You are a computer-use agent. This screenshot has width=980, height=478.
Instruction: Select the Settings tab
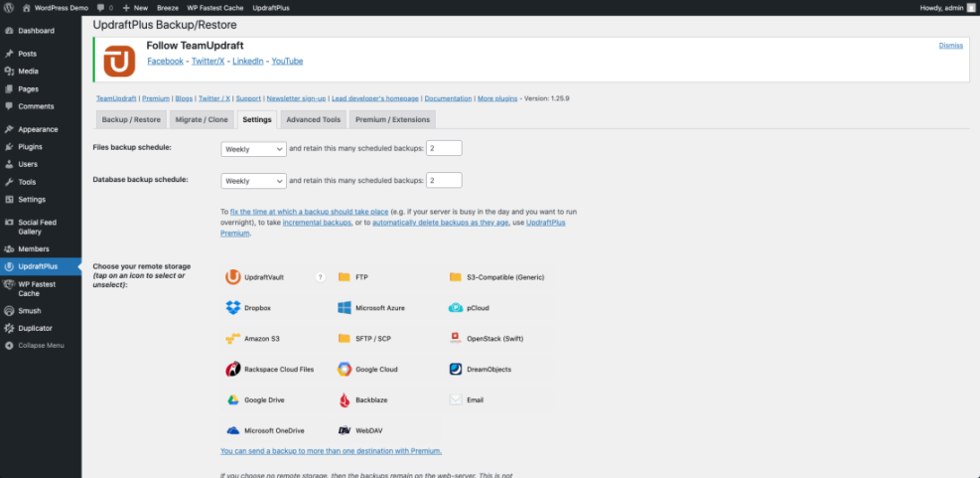[x=257, y=119]
